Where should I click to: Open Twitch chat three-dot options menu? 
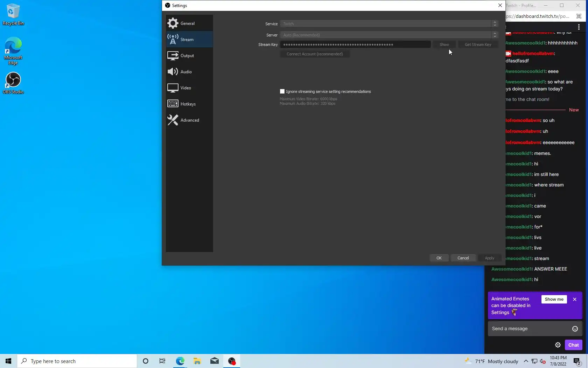[x=579, y=27]
